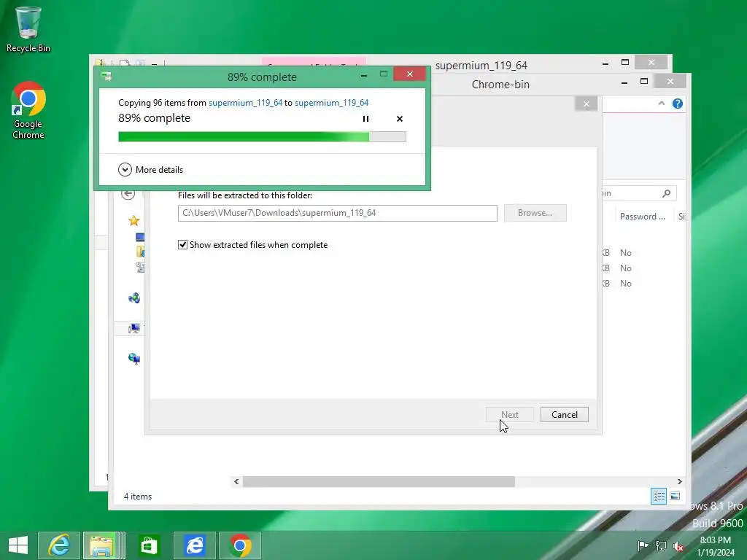Sort by the Password column header

coord(642,216)
